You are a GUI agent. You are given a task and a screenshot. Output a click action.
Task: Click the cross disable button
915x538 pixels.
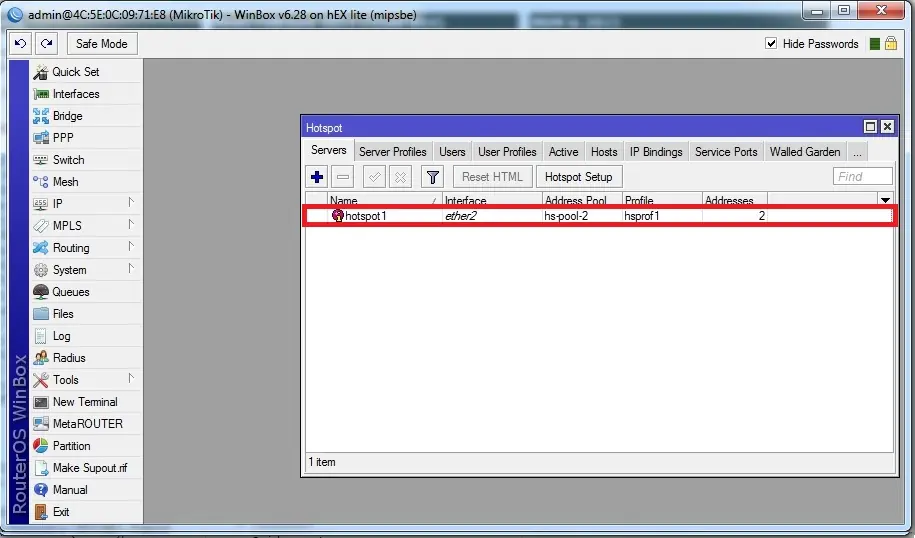click(x=400, y=177)
